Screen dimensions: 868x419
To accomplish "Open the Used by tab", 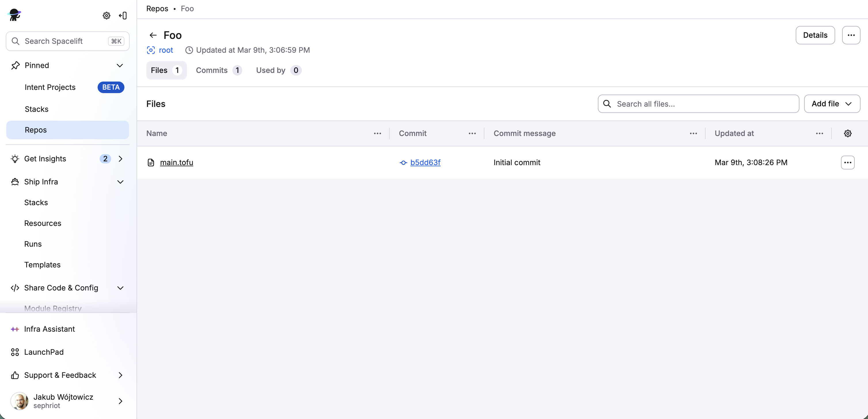I will [x=278, y=70].
